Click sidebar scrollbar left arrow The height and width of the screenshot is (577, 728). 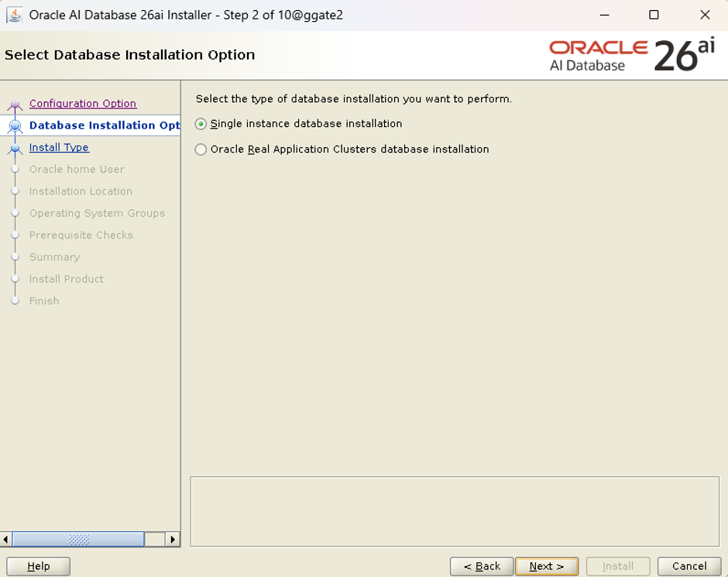(5, 539)
